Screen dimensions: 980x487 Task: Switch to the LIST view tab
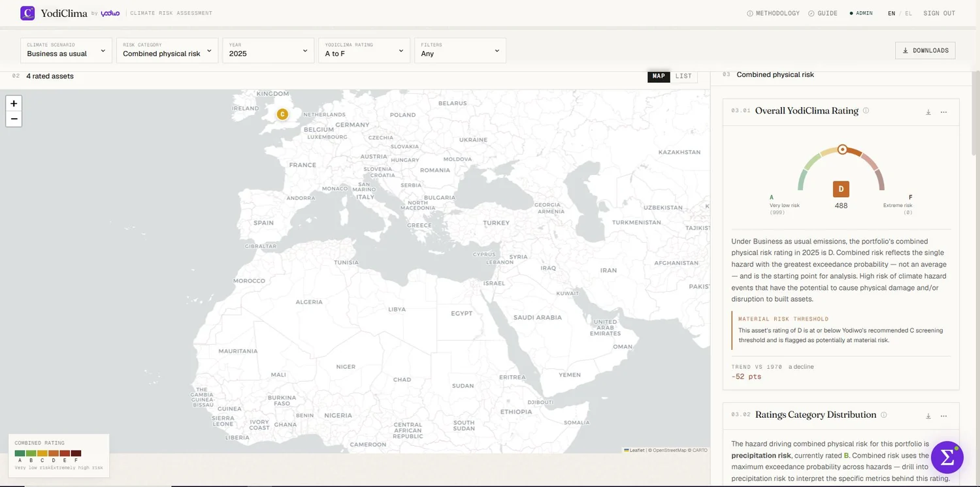[x=683, y=76]
